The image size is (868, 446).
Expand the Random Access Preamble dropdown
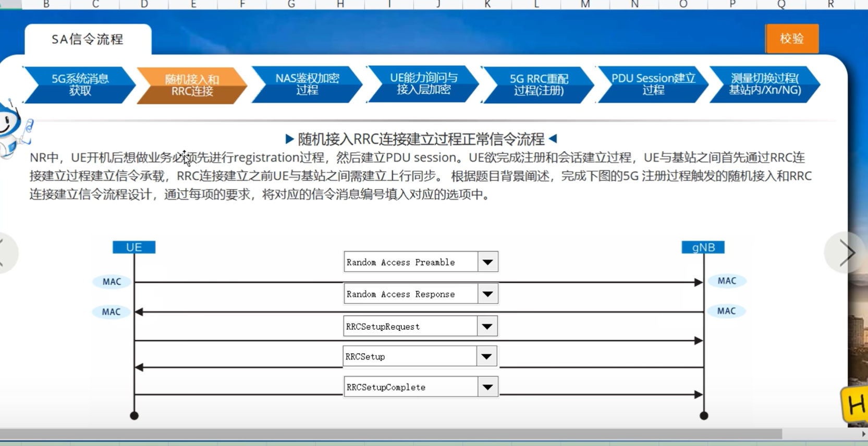[x=487, y=262]
